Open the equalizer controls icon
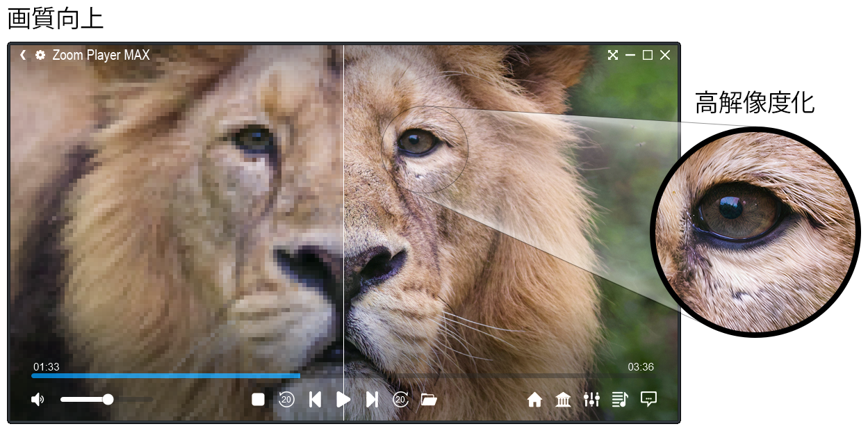The image size is (868, 431). [x=591, y=400]
